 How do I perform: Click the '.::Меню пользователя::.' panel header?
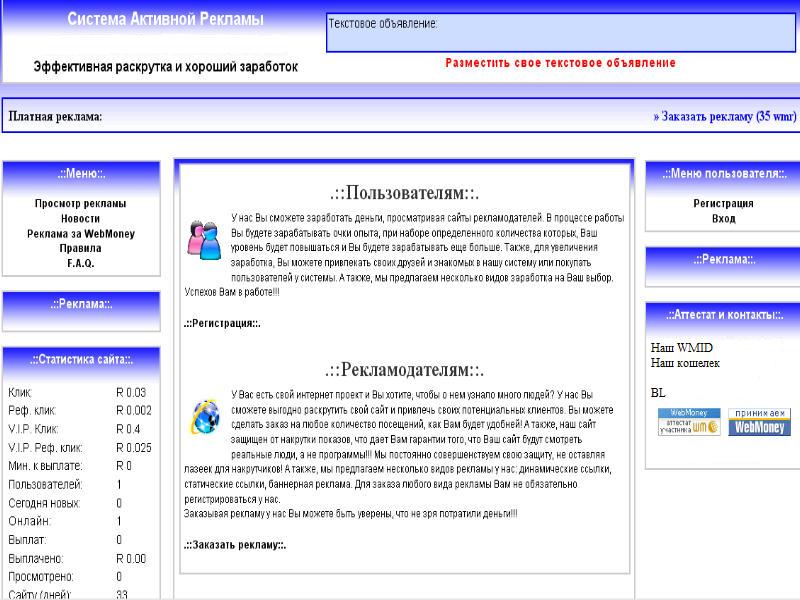[x=724, y=173]
